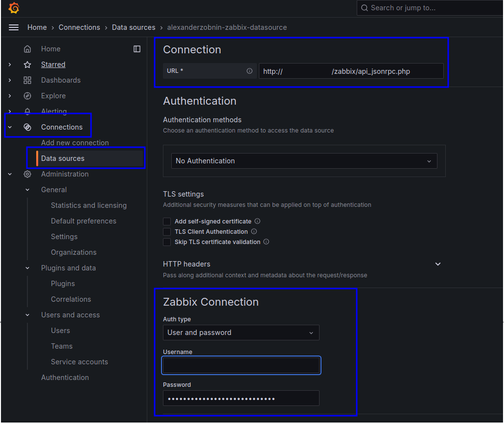The image size is (504, 424).
Task: Go to Connections via breadcrumb
Action: pyautogui.click(x=79, y=27)
